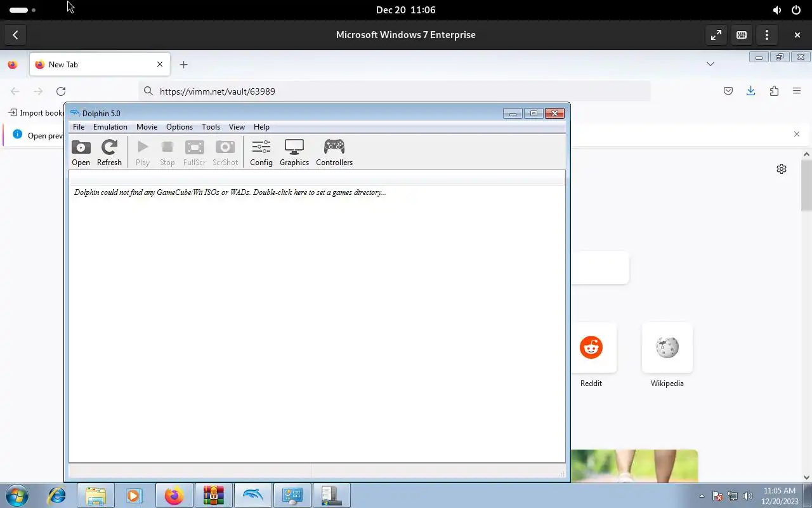Click the tray volume speaker icon

(x=748, y=496)
